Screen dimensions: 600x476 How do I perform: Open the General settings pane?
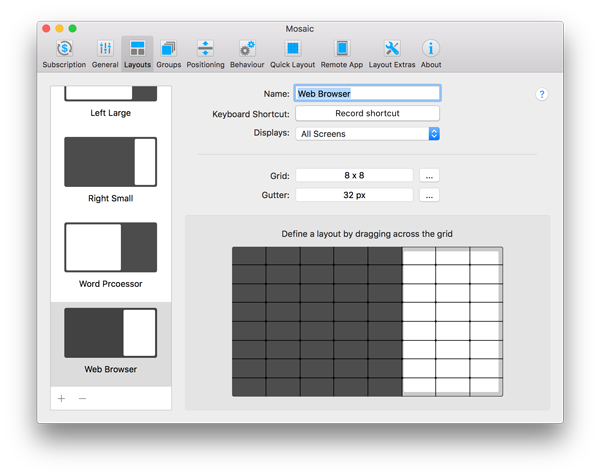pyautogui.click(x=105, y=53)
